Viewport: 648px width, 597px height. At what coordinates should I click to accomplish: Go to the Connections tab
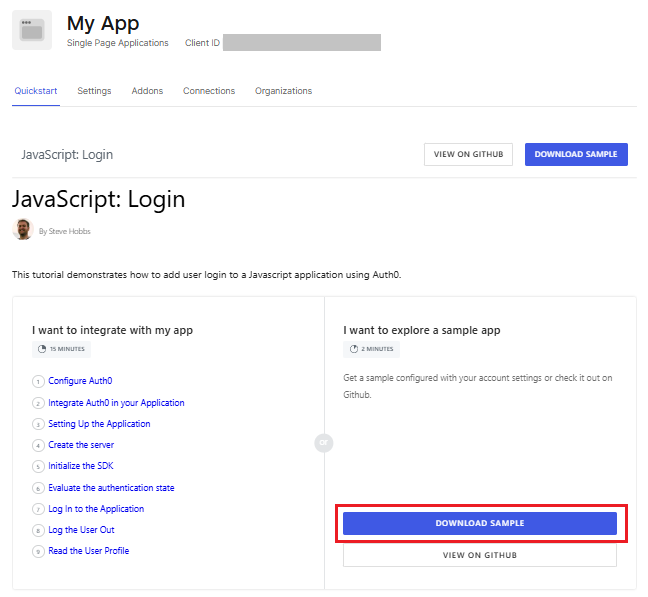click(209, 91)
